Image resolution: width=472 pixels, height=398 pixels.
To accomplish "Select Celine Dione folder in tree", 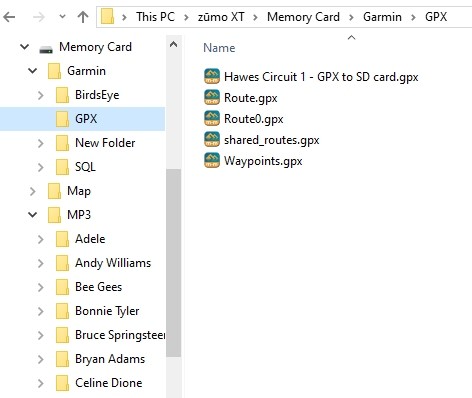I will [109, 383].
